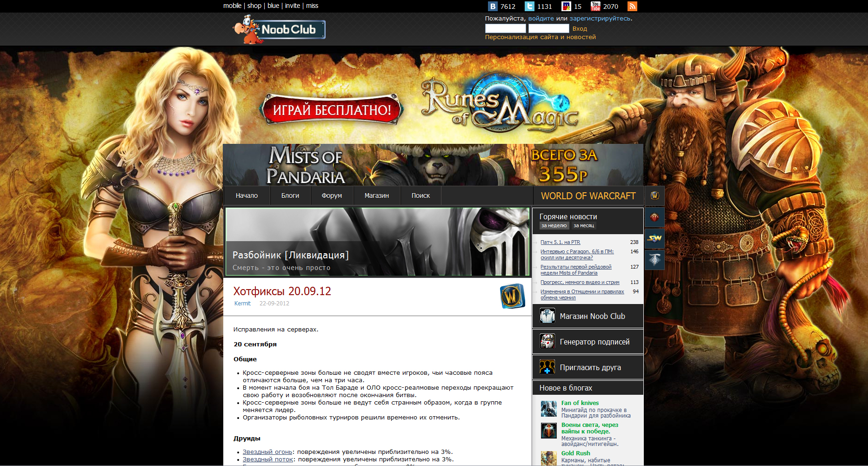
Task: Open the VKontakte social icon
Action: click(x=493, y=6)
